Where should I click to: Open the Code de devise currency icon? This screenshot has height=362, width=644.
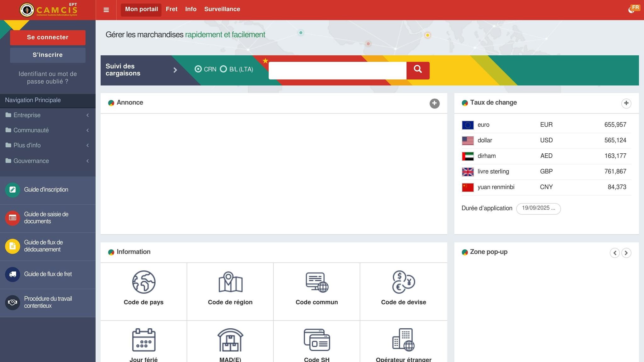tap(403, 282)
